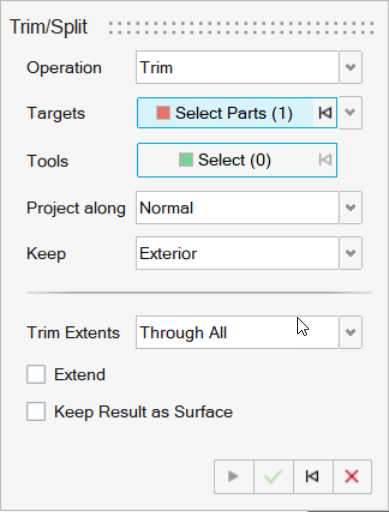Click the play/apply arrow button
The image size is (389, 512).
coord(234,476)
